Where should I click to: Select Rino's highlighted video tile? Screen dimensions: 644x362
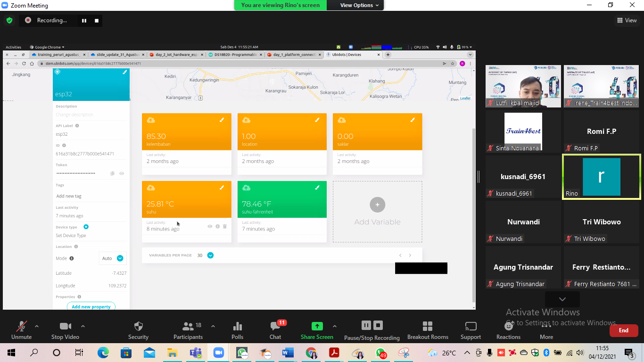click(601, 177)
